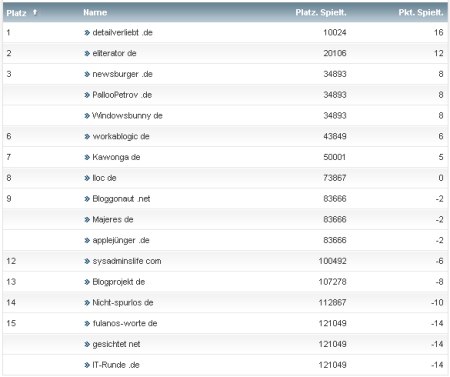This screenshot has width=450, height=377.
Task: Select points value 16 for detailverliebt
Action: pos(439,33)
